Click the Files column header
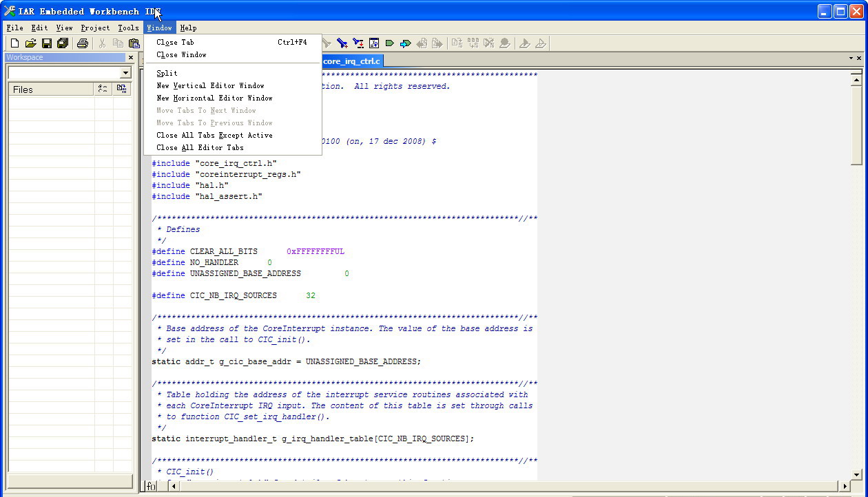The width and height of the screenshot is (868, 497). point(51,89)
